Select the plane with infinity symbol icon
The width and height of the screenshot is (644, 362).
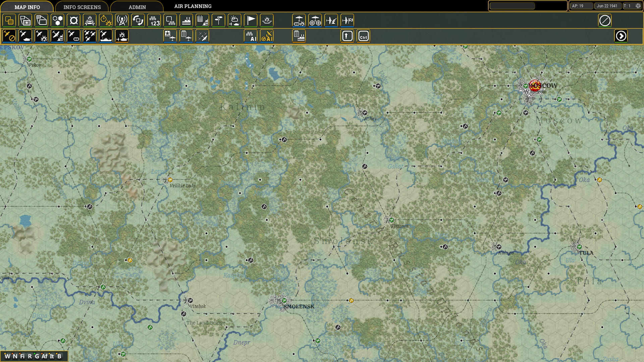click(73, 36)
